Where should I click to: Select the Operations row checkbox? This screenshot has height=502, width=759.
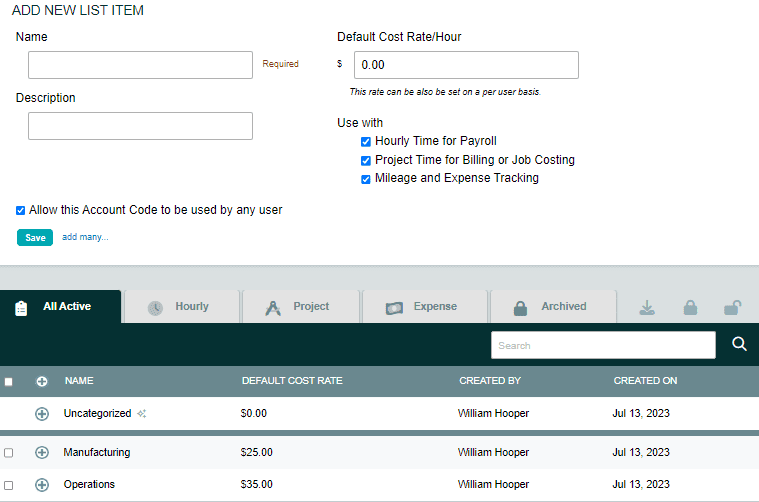(9, 485)
